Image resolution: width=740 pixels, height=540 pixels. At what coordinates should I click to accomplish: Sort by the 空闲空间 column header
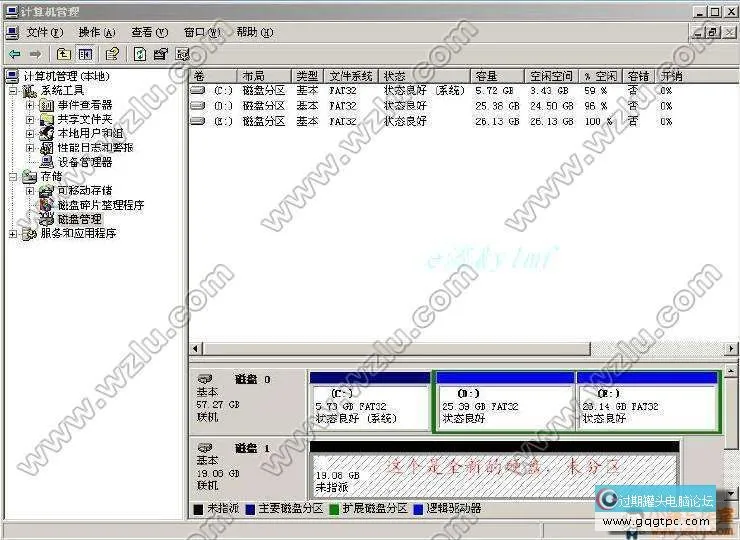click(x=552, y=76)
